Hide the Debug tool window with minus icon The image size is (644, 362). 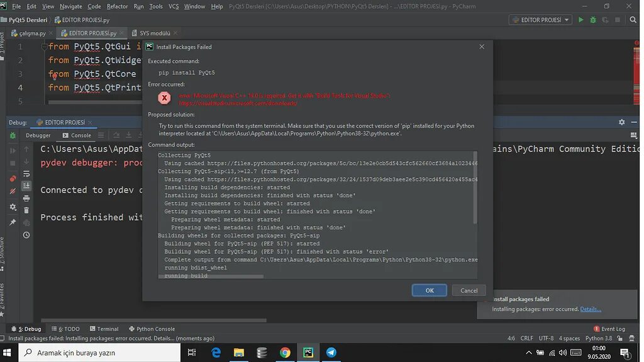pos(634,122)
